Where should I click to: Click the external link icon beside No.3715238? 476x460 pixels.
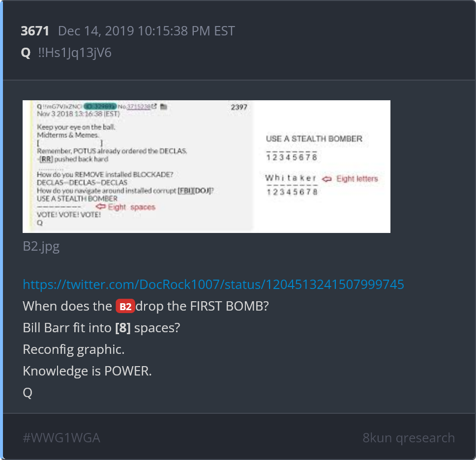coord(154,106)
